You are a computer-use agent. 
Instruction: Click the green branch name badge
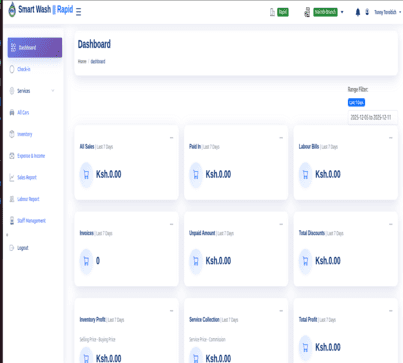pos(325,12)
